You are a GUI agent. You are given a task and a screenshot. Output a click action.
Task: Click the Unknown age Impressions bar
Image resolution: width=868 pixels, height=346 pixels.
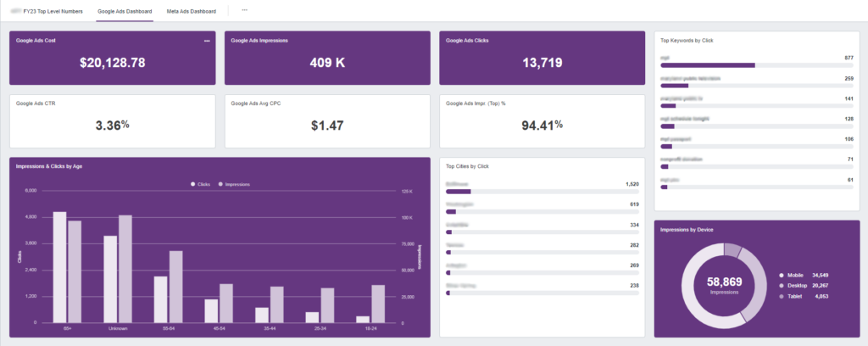125,269
